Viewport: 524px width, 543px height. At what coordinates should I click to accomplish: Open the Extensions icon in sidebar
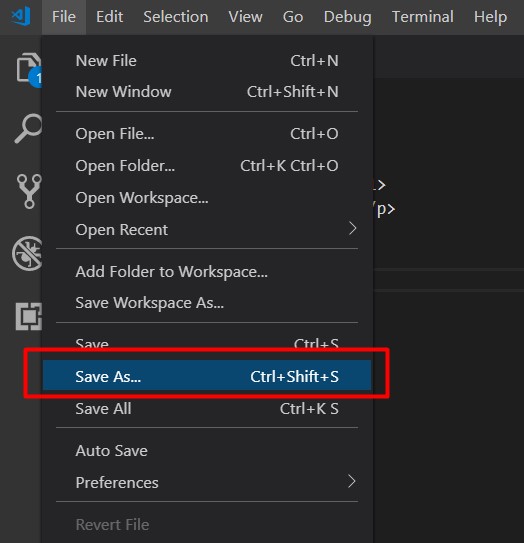[x=29, y=316]
